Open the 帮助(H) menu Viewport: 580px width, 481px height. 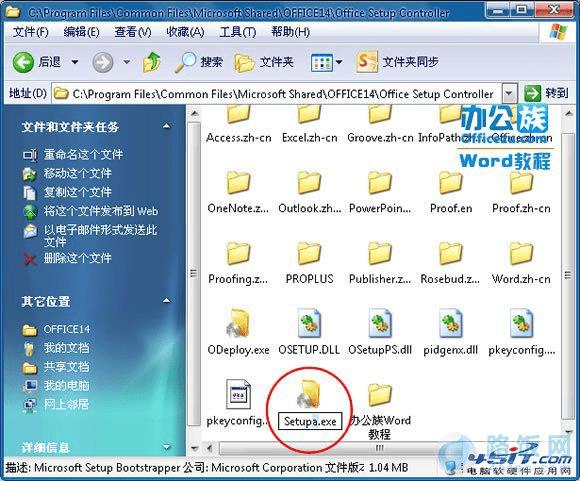point(290,32)
